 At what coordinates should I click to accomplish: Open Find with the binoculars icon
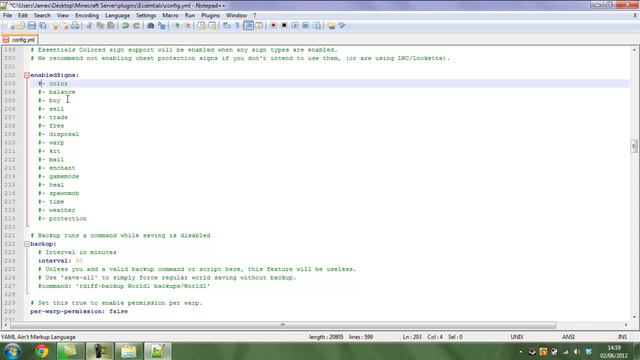pos(151,26)
